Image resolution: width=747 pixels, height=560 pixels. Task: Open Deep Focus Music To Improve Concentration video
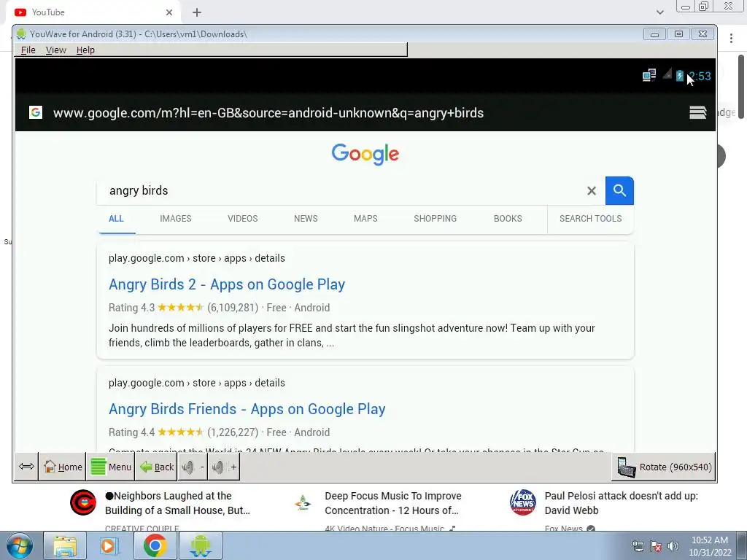pyautogui.click(x=392, y=503)
